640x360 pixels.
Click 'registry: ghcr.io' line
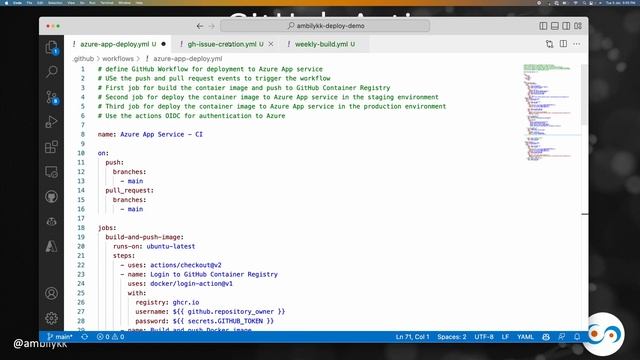167,302
